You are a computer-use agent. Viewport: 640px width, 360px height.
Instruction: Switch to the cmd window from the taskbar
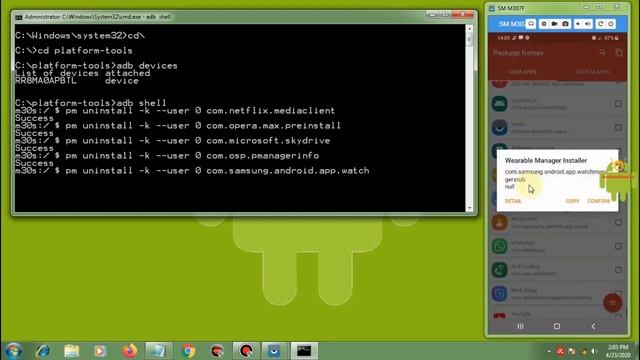pos(304,351)
